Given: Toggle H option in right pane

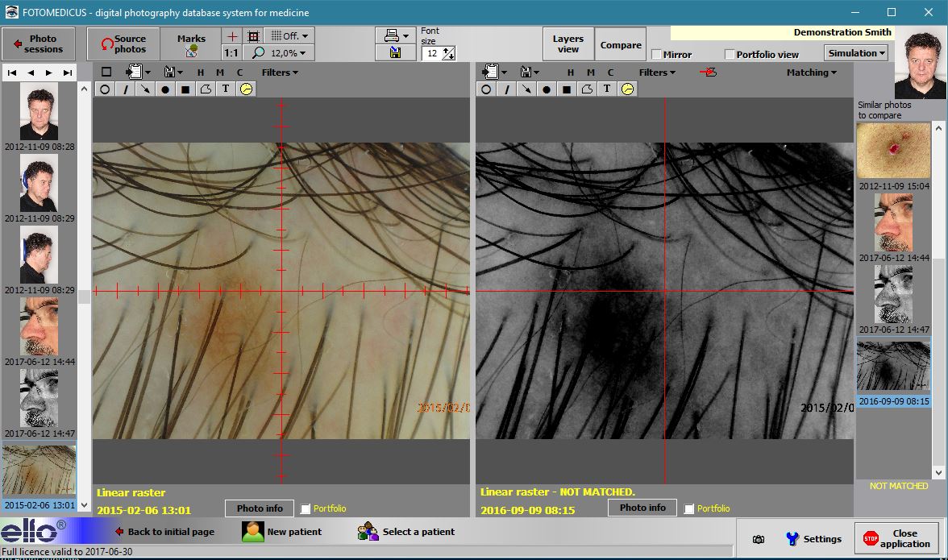Looking at the screenshot, I should [x=570, y=73].
